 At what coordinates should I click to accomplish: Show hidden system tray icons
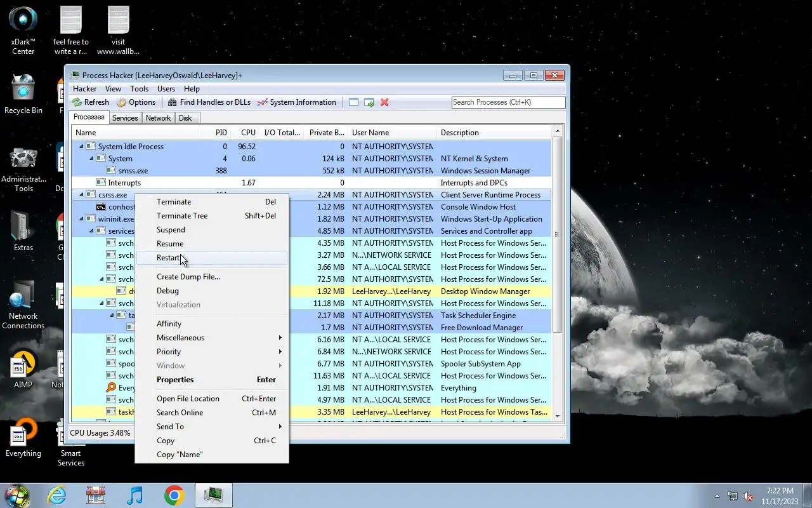717,496
